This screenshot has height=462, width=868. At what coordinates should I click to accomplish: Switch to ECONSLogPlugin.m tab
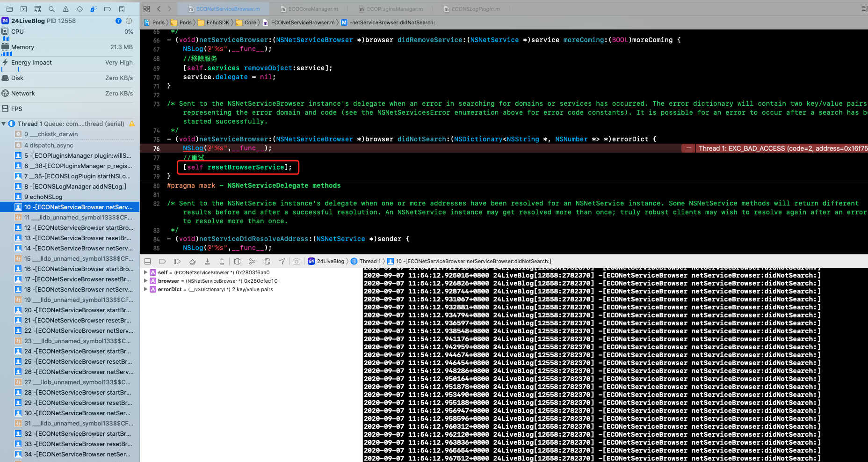471,9
